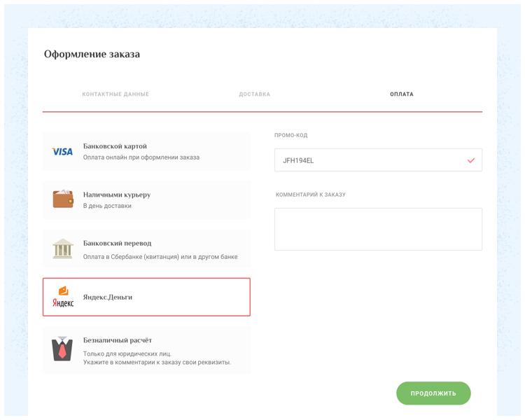Click the promo code checkmark icon
Screen dimensions: 525x420
pyautogui.click(x=471, y=160)
